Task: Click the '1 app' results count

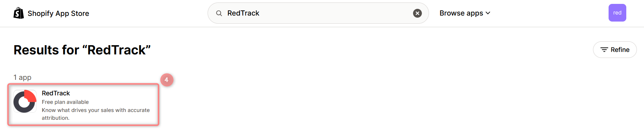Action: (x=22, y=77)
